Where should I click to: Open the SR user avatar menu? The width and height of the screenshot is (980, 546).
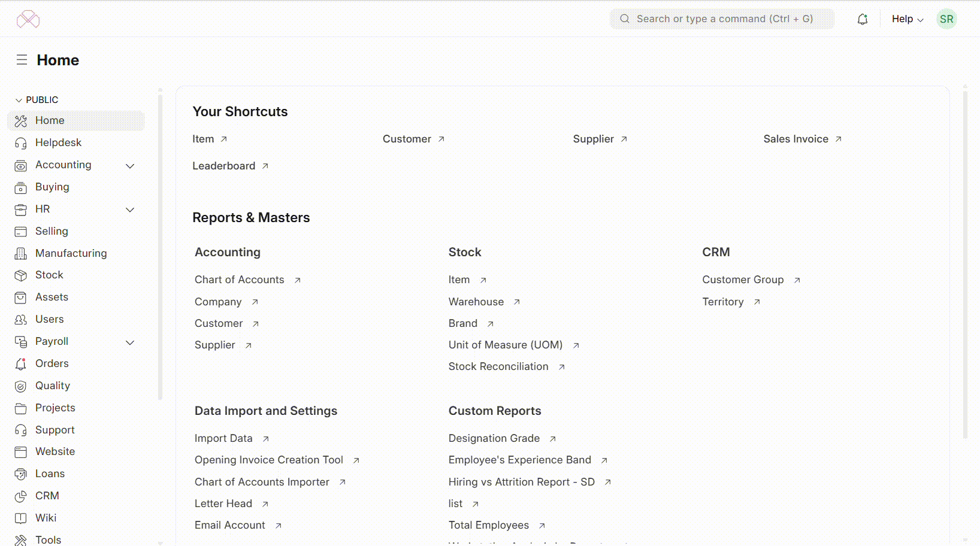click(946, 19)
